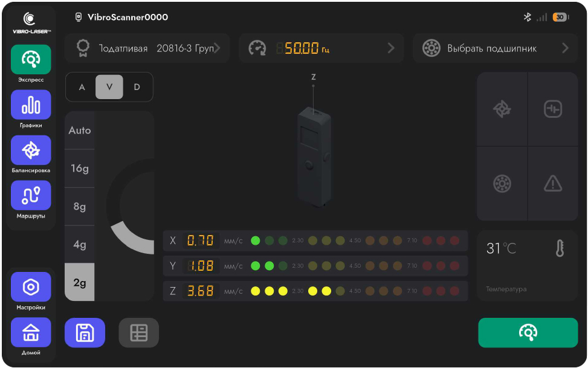The height and width of the screenshot is (368, 588).
Task: Click the Z axis 3.68 мм/с reading
Action: [x=201, y=291]
